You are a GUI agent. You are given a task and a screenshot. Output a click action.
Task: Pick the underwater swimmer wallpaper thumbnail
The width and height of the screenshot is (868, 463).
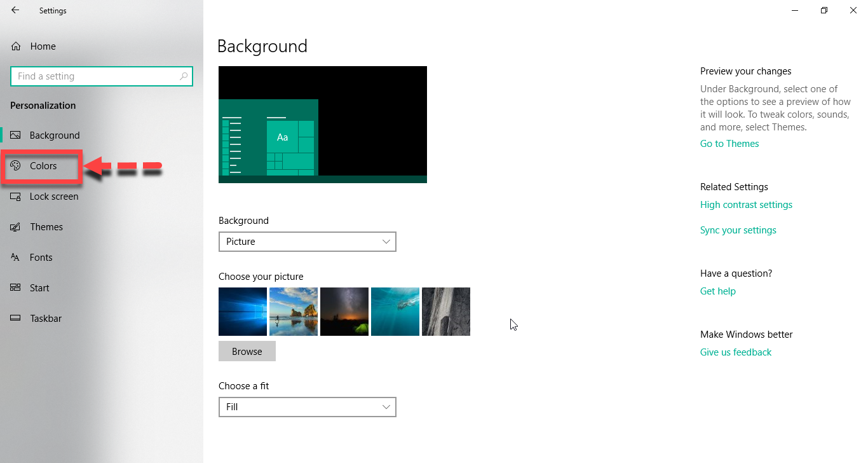click(x=395, y=312)
